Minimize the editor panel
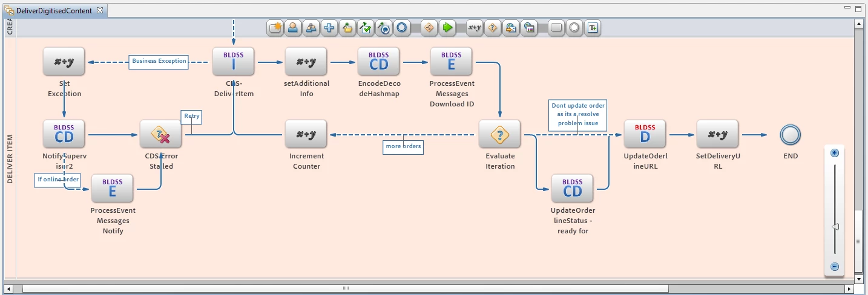The image size is (868, 295). pos(848,8)
